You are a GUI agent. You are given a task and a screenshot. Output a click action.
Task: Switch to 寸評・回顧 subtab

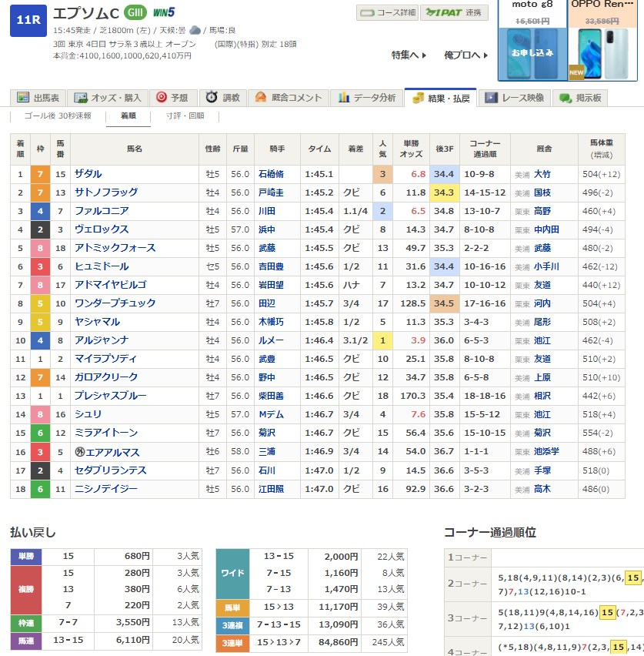[185, 115]
